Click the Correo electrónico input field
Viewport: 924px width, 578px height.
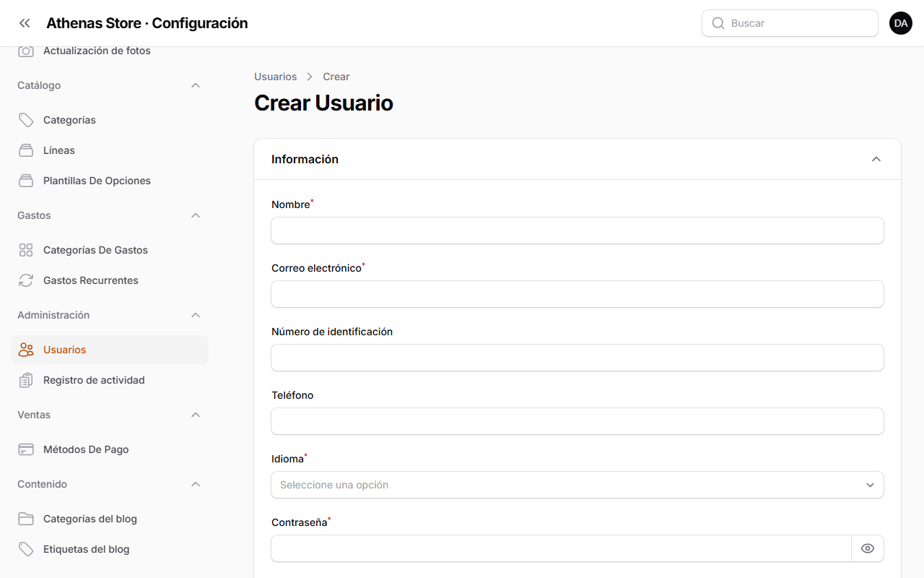[577, 294]
